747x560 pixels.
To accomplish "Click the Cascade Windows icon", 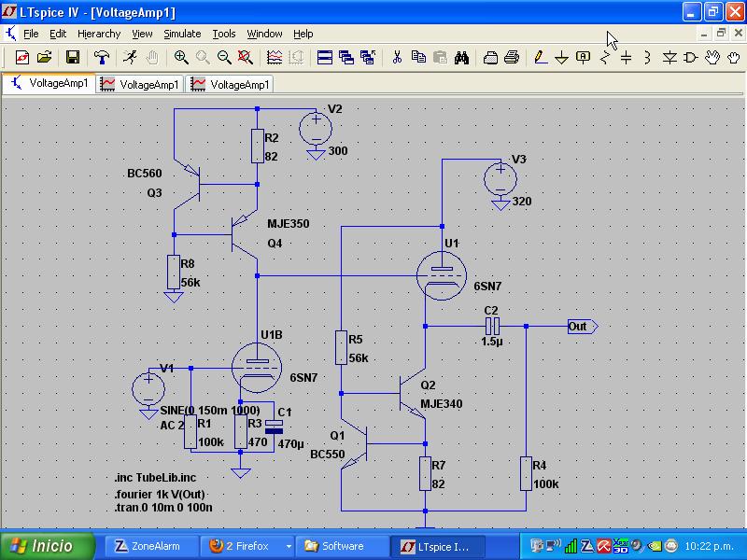I will click(346, 58).
